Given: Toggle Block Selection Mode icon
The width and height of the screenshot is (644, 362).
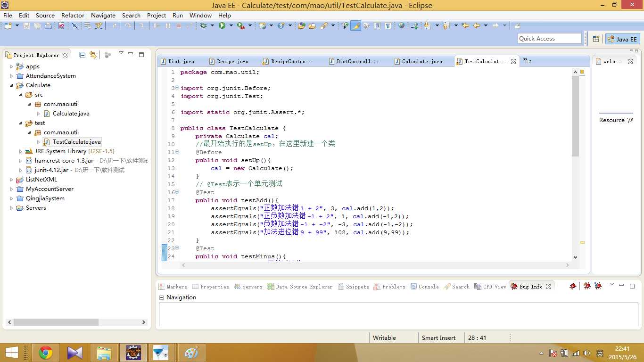Looking at the screenshot, I should (377, 26).
